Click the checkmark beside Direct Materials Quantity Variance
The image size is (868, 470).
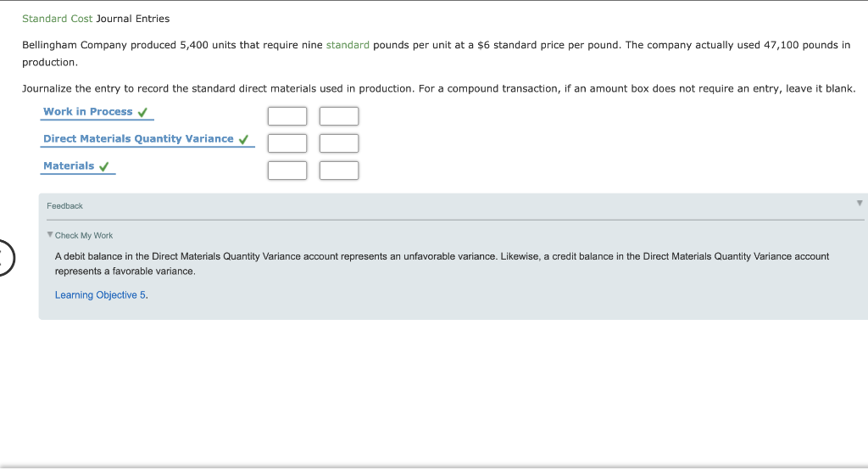243,140
